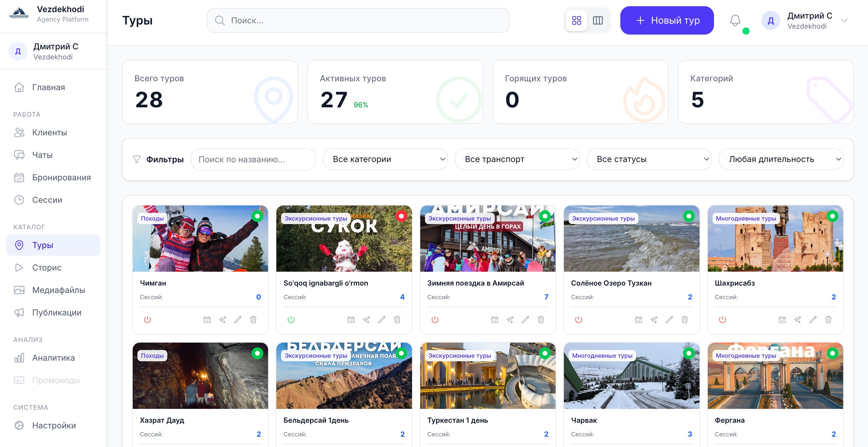This screenshot has width=868, height=447.
Task: Open the Клиенты section
Action: (x=53, y=132)
